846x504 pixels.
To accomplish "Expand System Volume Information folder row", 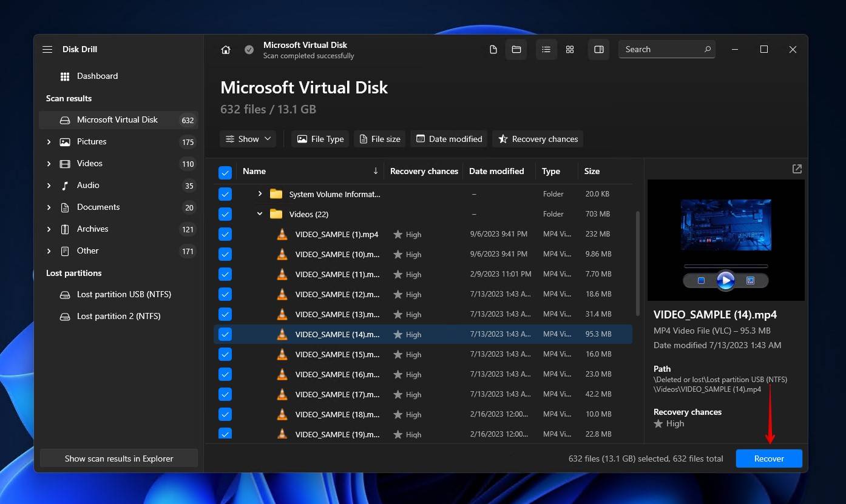I will coord(260,194).
